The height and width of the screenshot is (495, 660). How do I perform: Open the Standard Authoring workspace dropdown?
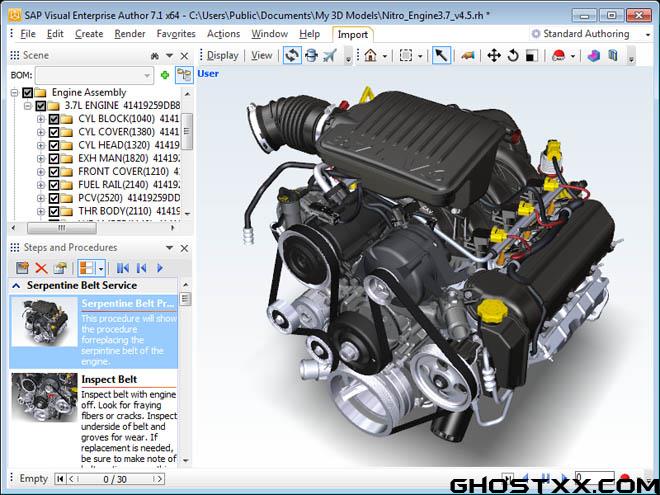648,35
